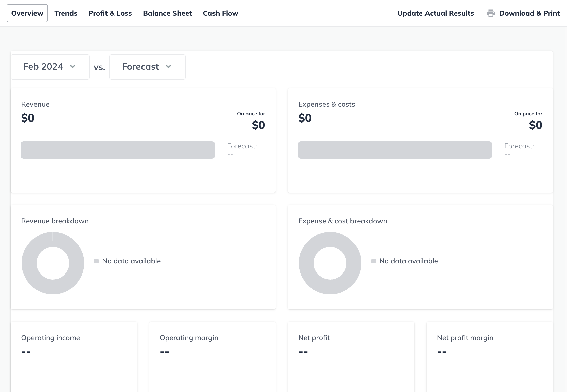Click the Revenue progress bar
Viewport: 567px width, 392px height.
tap(118, 150)
